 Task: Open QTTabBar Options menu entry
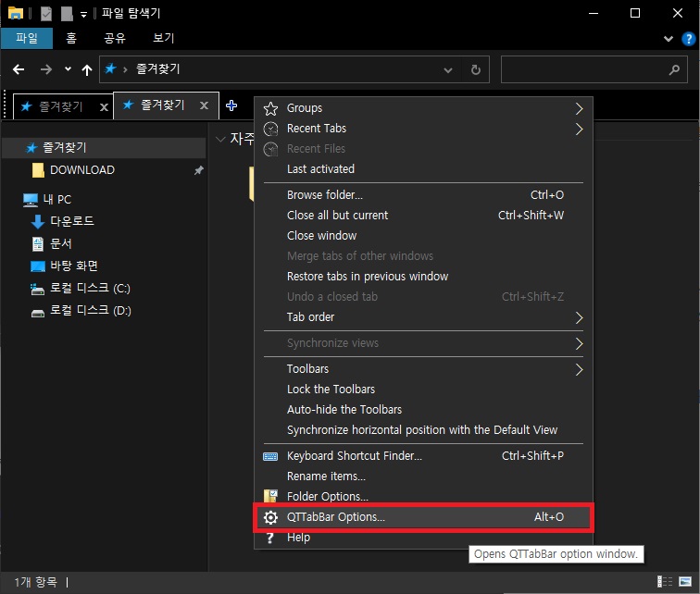[423, 517]
